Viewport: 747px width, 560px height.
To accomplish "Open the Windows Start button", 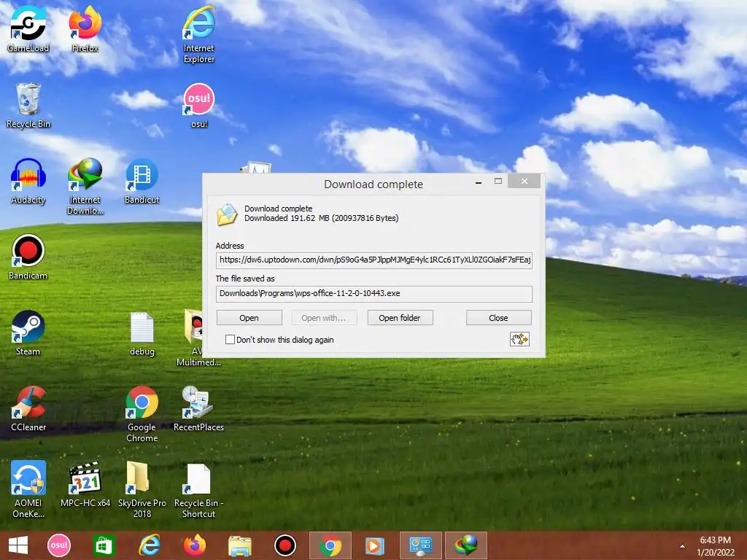I will [18, 545].
